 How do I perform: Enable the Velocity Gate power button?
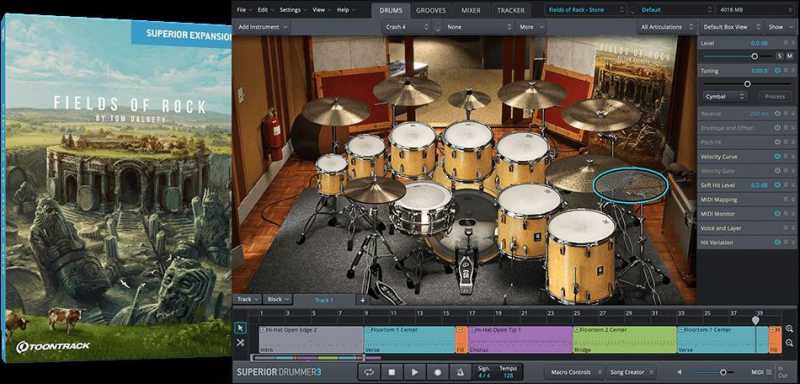point(778,171)
